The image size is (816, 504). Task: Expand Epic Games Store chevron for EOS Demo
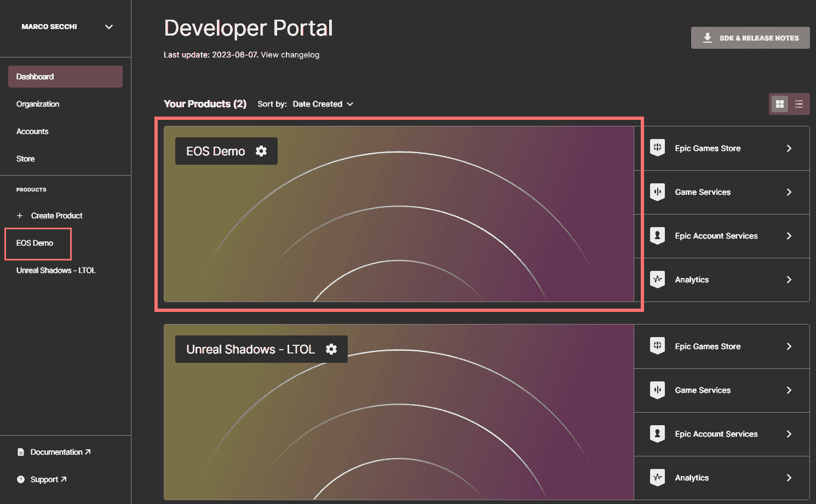(789, 148)
